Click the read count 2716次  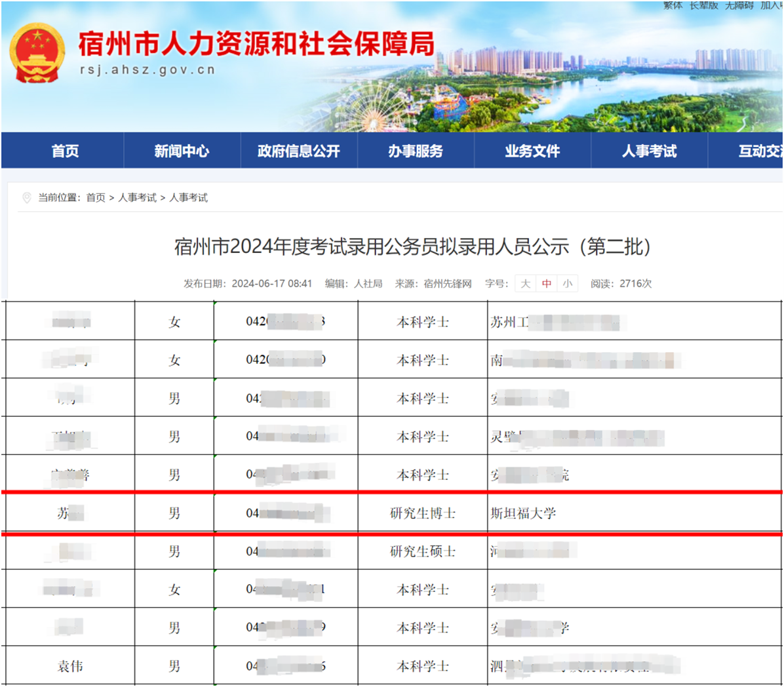tap(635, 283)
